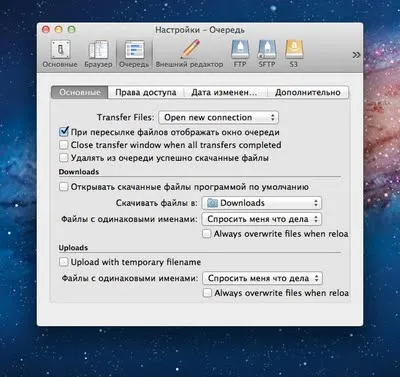Viewport: 400px width, 377px height.
Task: Open the Transfer Files dropdown
Action: [x=219, y=117]
